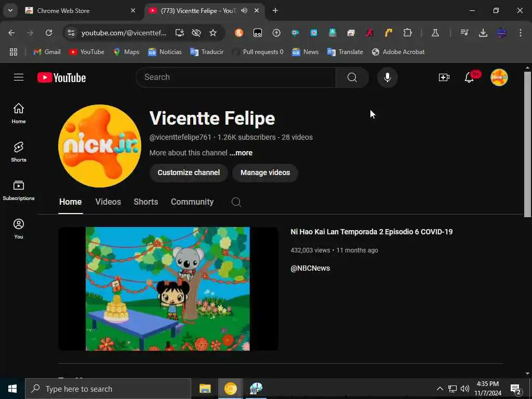Open site information icon in address bar
The height and width of the screenshot is (399, 532).
point(71,33)
